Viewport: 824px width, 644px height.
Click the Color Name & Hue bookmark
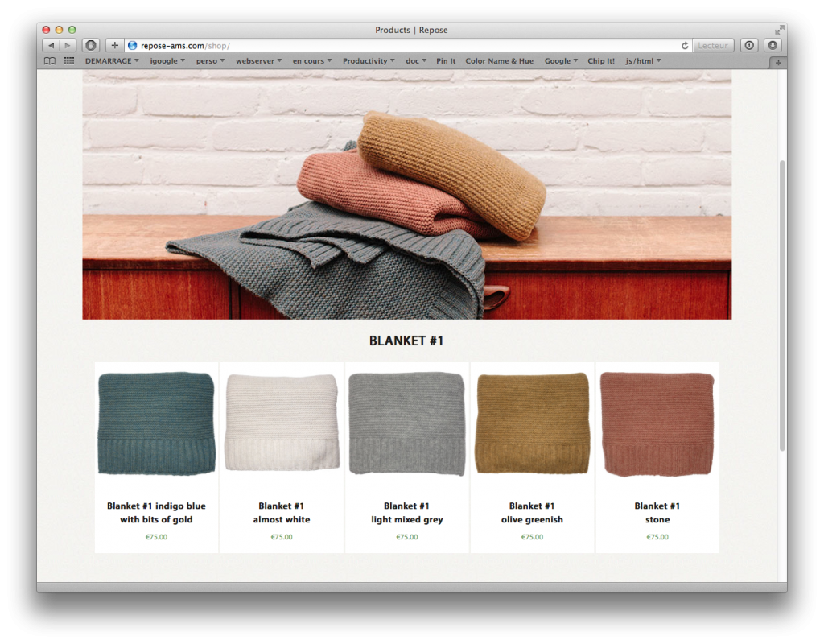click(499, 61)
